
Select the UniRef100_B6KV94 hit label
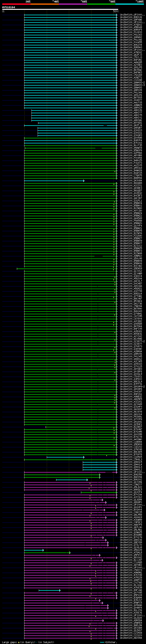click(x=131, y=477)
